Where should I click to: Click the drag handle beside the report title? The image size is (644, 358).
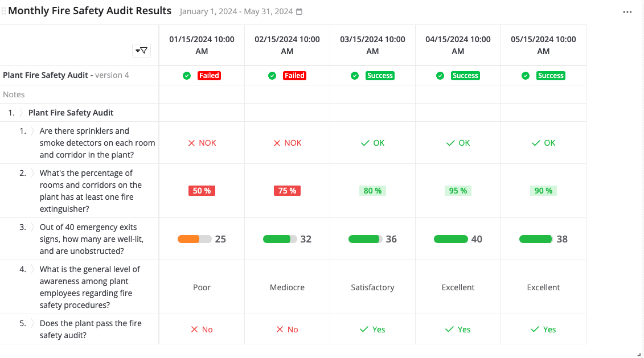(x=5, y=10)
